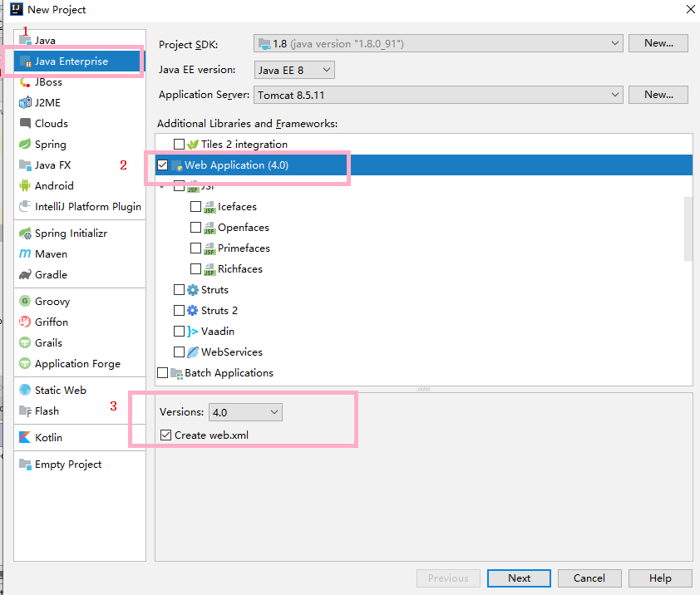The height and width of the screenshot is (595, 700).
Task: Click the Griffon icon
Action: (25, 322)
